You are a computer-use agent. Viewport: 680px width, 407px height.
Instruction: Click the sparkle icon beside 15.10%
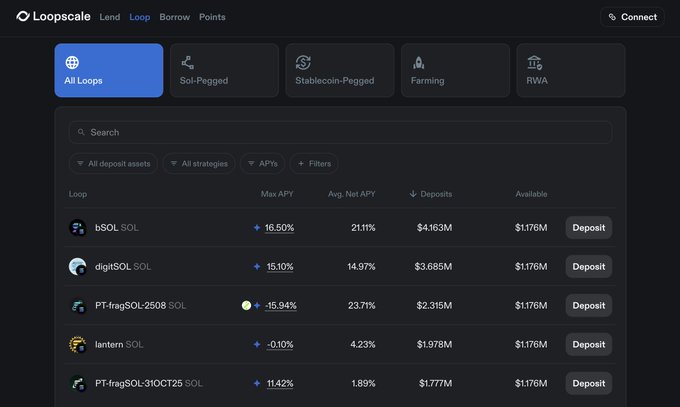point(257,266)
